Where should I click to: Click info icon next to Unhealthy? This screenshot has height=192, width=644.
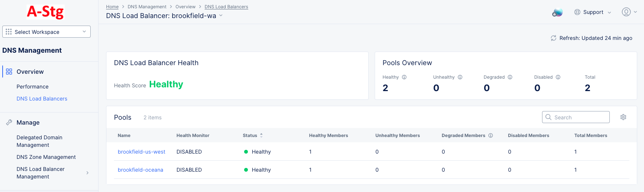[460, 77]
